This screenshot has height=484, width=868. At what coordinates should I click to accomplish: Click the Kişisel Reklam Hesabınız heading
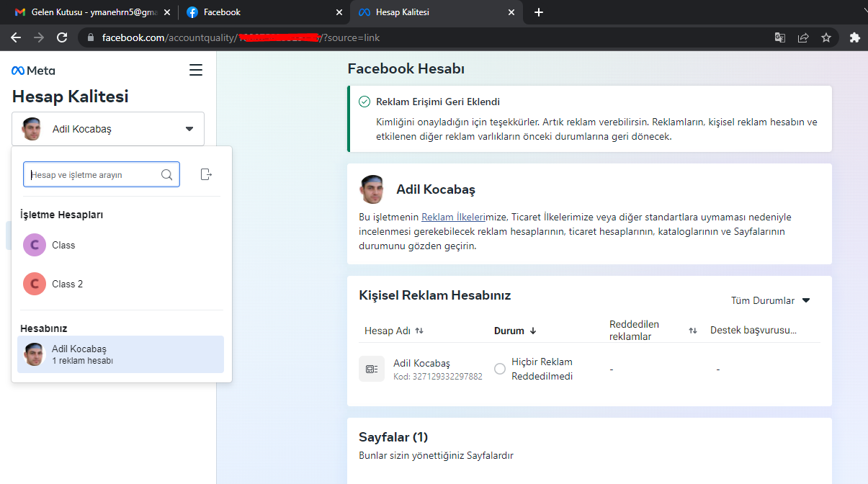(x=435, y=295)
